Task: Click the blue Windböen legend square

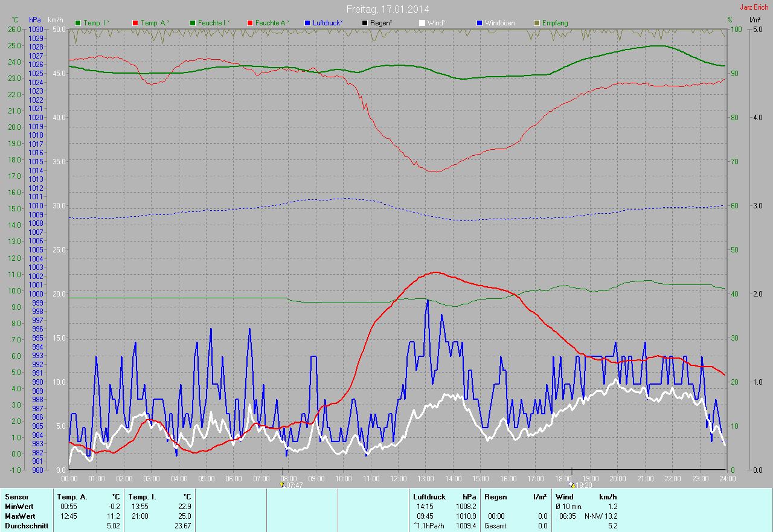Action: pyautogui.click(x=480, y=23)
